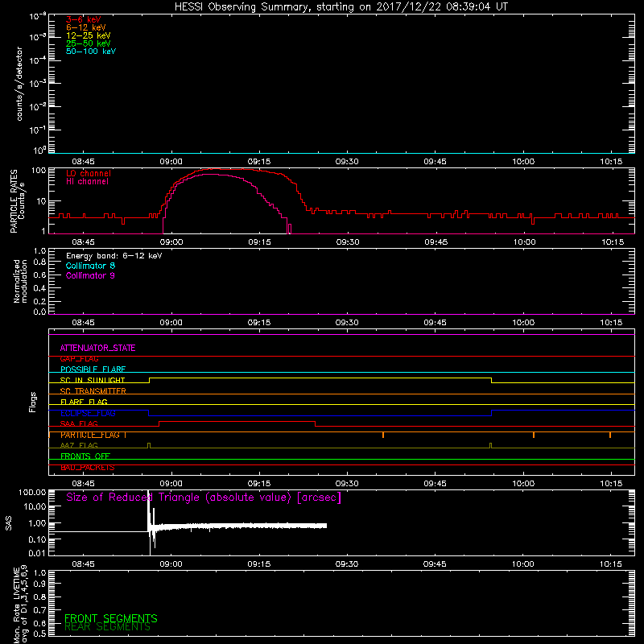Click the GAP_FLAG label

pyautogui.click(x=79, y=359)
